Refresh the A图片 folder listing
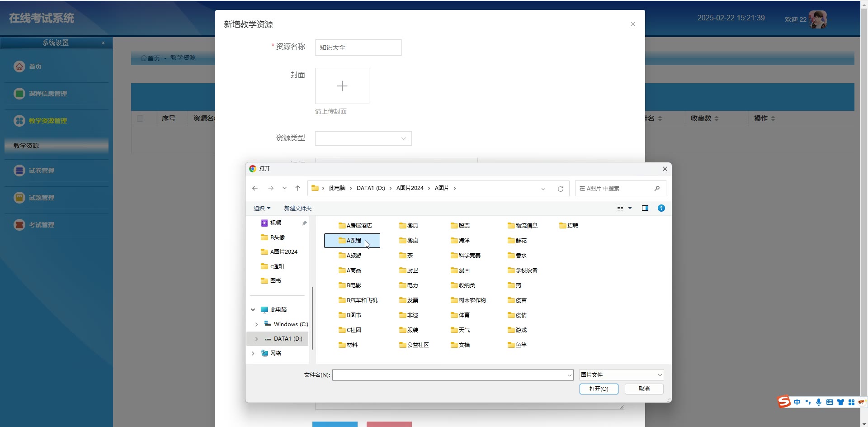Image resolution: width=868 pixels, height=427 pixels. [x=561, y=189]
